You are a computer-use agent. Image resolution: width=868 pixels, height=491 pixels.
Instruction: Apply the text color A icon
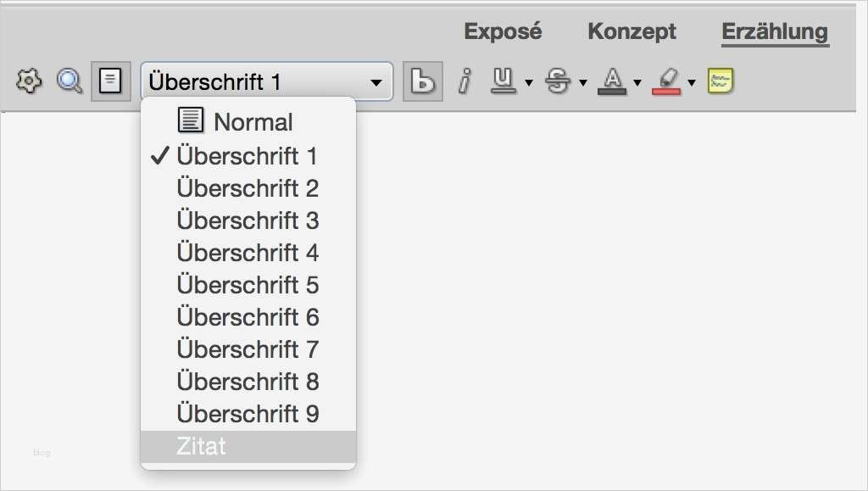[611, 81]
